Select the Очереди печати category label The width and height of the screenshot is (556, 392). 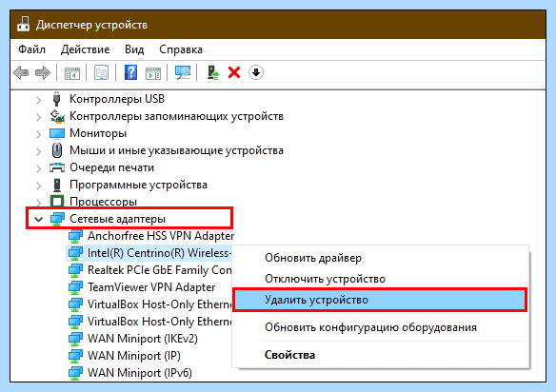pyautogui.click(x=111, y=167)
